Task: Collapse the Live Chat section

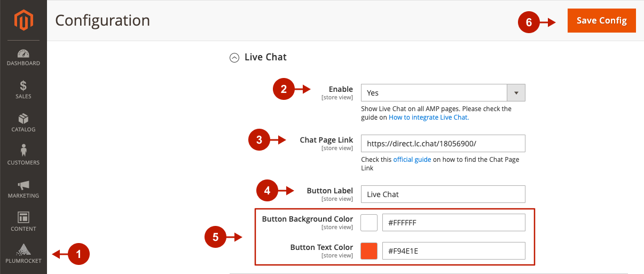Action: [234, 58]
